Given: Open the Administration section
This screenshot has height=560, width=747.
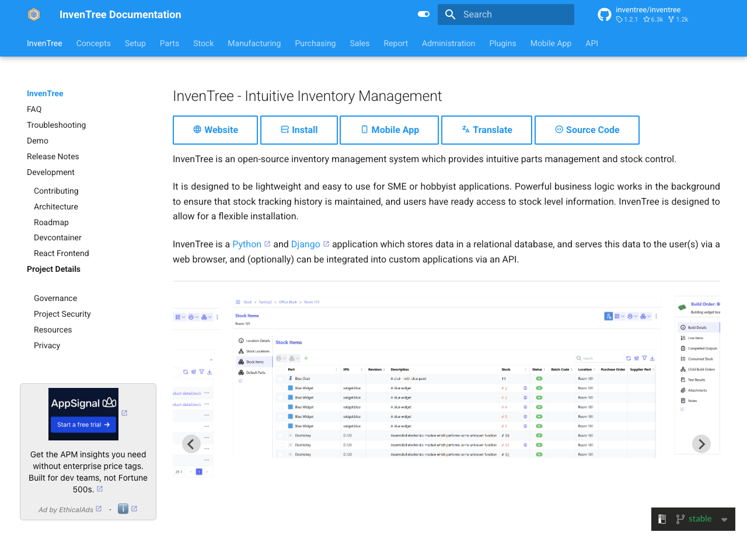Looking at the screenshot, I should [x=448, y=43].
